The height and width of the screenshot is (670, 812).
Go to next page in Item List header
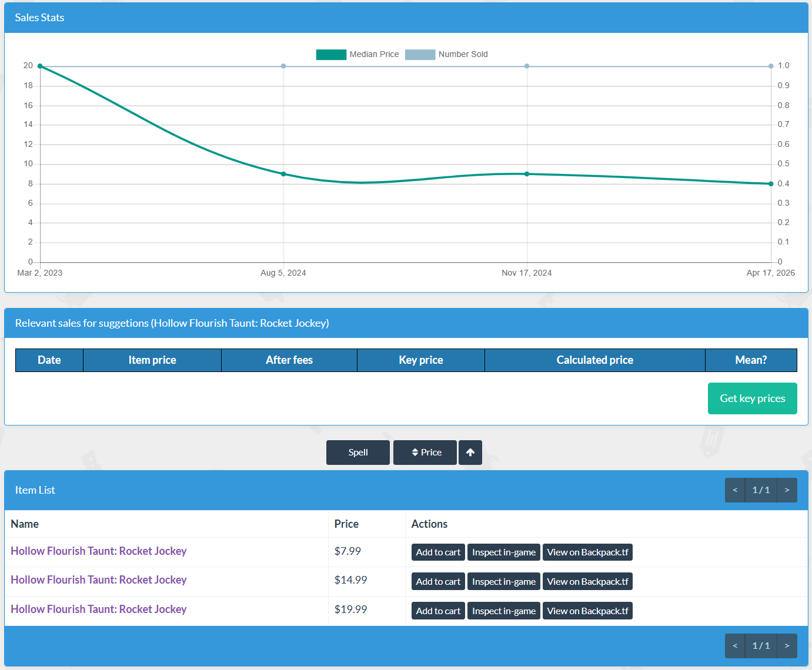(x=787, y=490)
